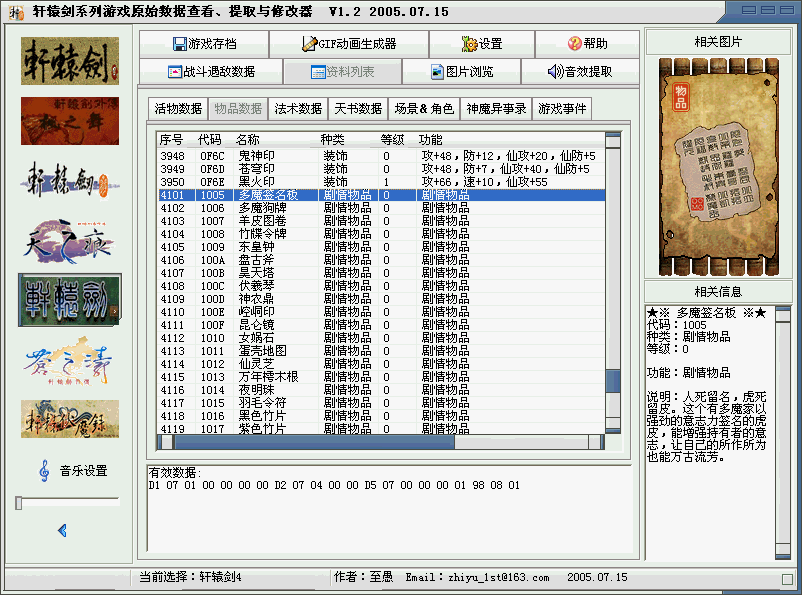The image size is (802, 595).
Task: Select row 万年楞木根
Action: pyautogui.click(x=381, y=377)
